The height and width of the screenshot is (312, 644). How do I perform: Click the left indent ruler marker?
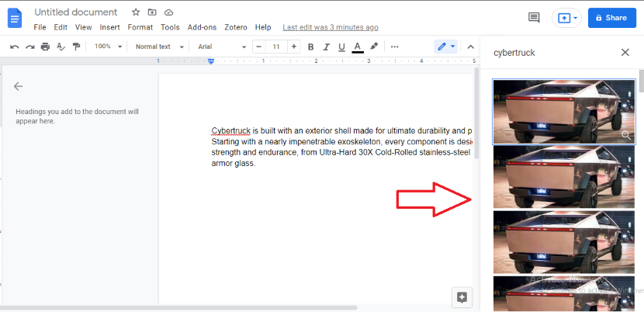211,62
